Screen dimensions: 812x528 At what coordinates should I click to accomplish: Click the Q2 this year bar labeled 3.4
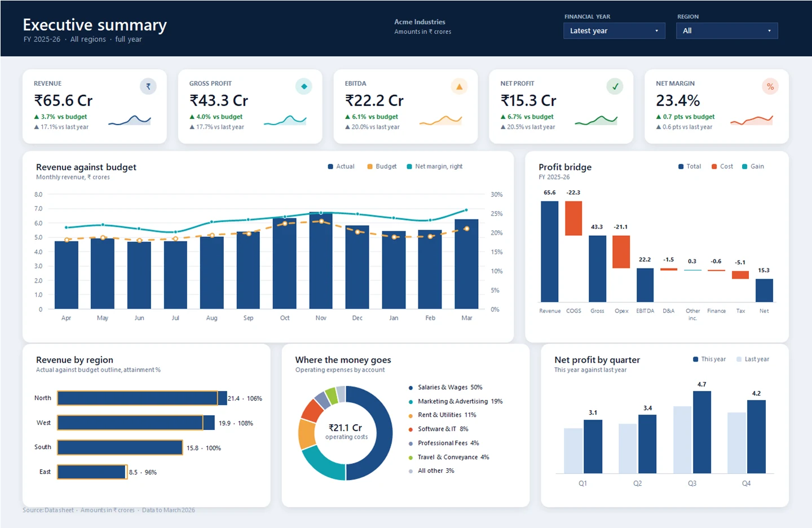[x=647, y=444]
